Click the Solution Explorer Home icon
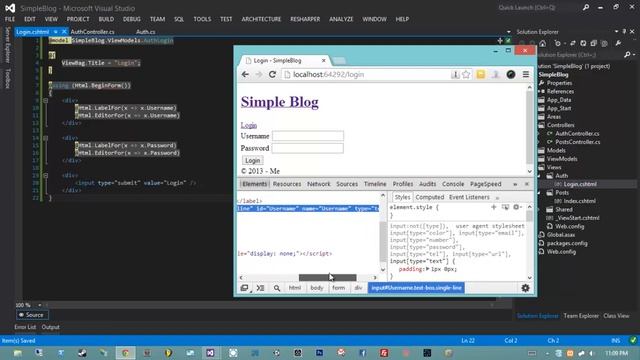 point(543,43)
